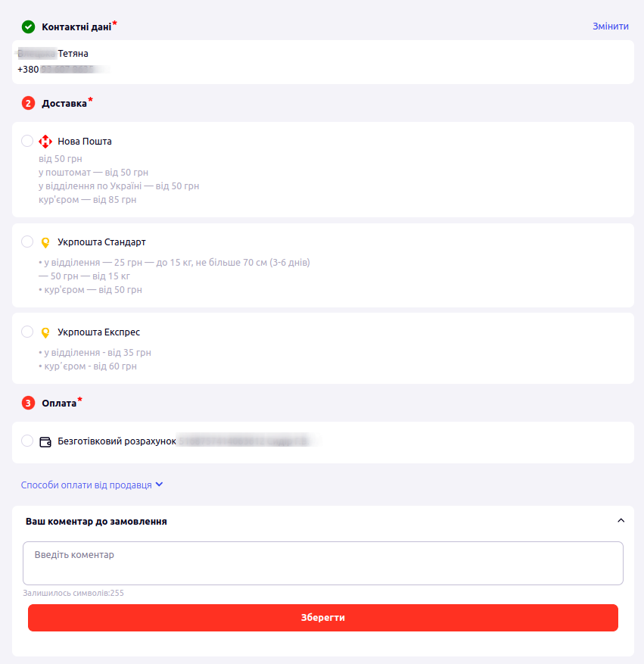The image size is (644, 664).
Task: Expand Способи оплати від продавця chevron
Action: tap(159, 485)
